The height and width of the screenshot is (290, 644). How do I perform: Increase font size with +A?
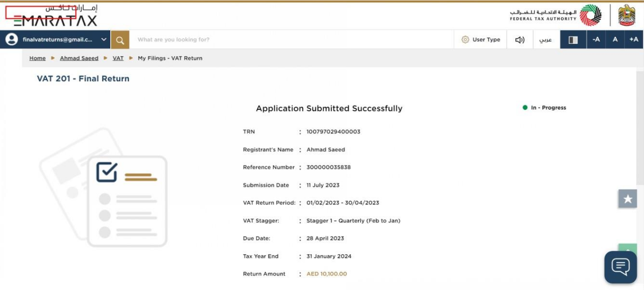pyautogui.click(x=634, y=40)
